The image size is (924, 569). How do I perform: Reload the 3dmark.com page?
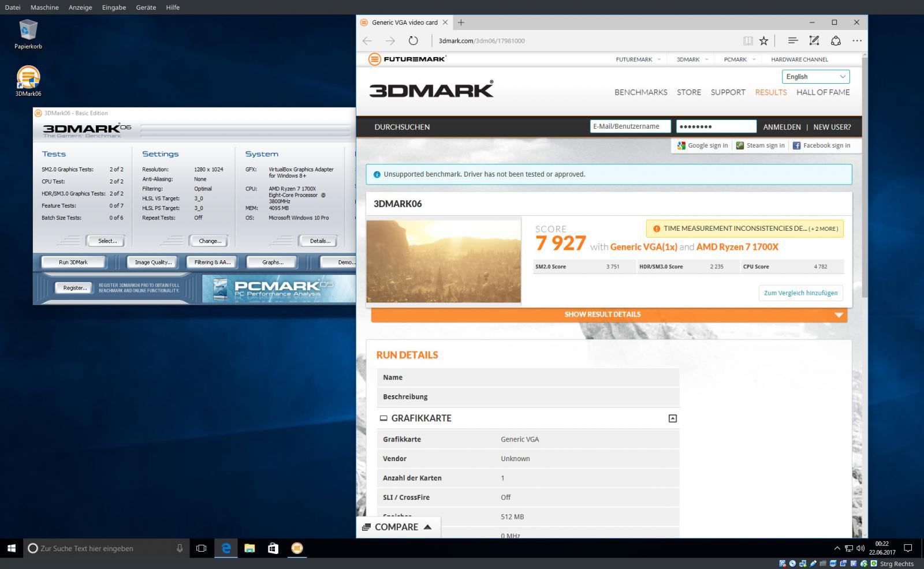[413, 40]
